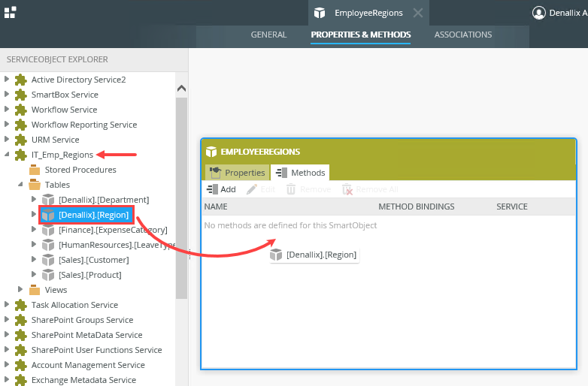Click the Stored Procedures folder icon

pos(35,170)
